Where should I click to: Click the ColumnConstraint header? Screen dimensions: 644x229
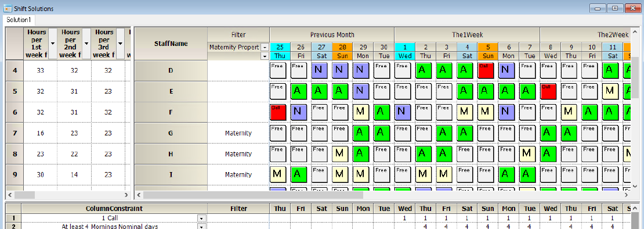(115, 209)
